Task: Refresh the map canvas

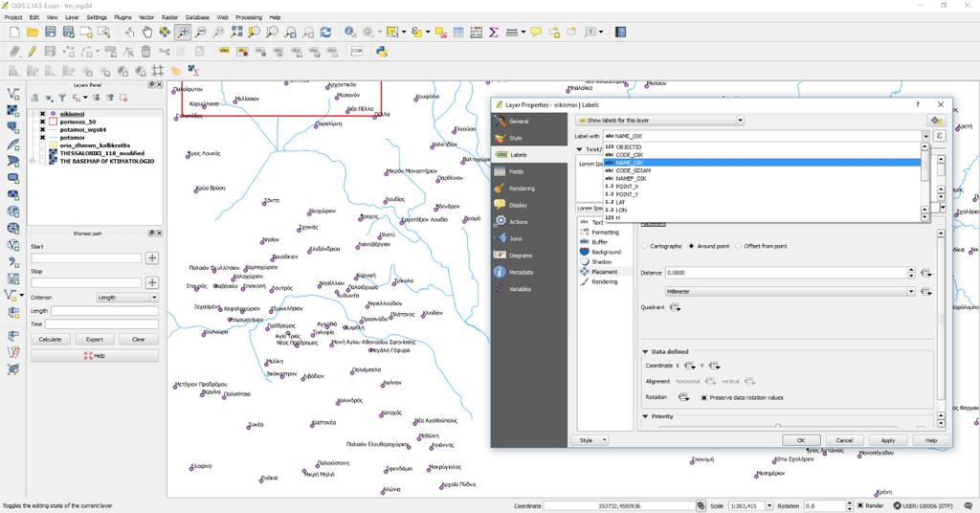Action: 325,32
